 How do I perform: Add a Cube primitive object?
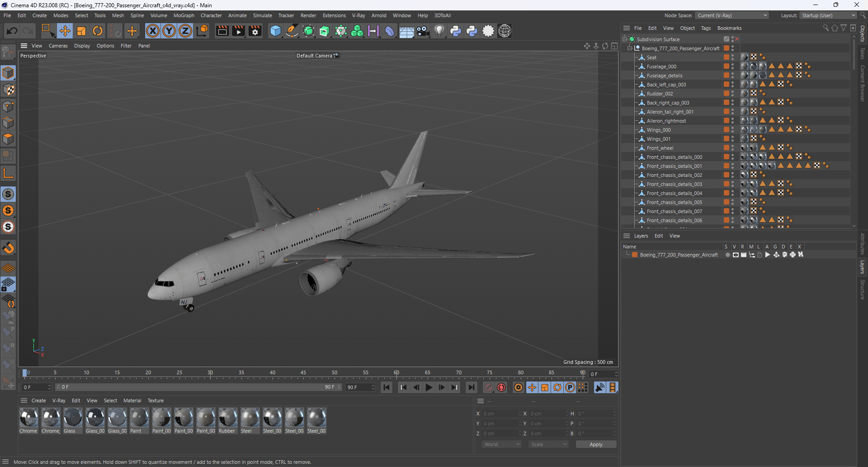click(275, 31)
